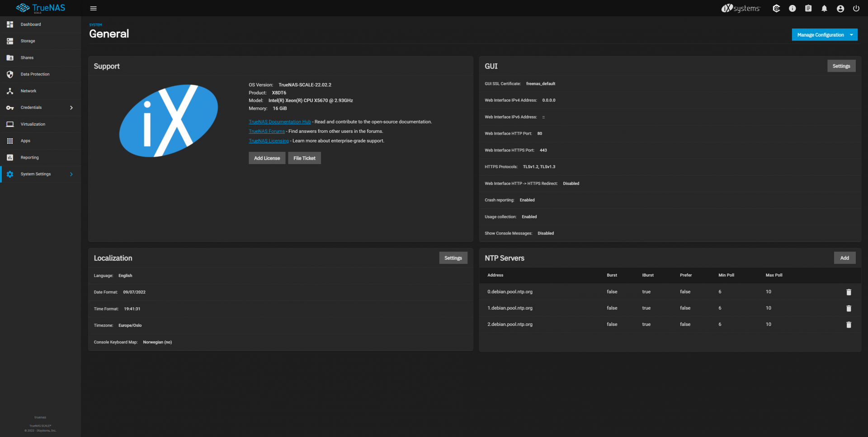Open the Credentials key icon
The width and height of the screenshot is (868, 437).
(x=10, y=108)
